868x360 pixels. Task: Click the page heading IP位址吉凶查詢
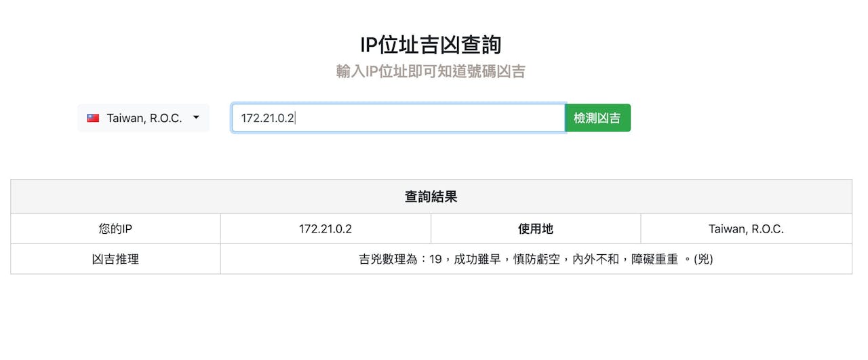click(431, 45)
